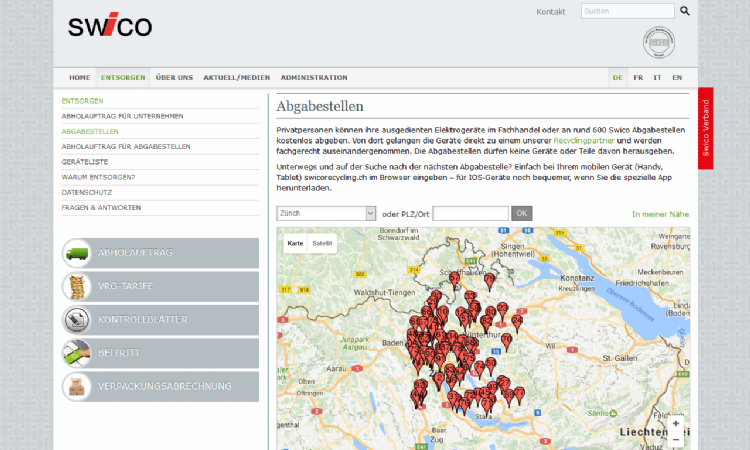Click the SWICO logo
Screen dimensions: 750x450
click(x=110, y=27)
